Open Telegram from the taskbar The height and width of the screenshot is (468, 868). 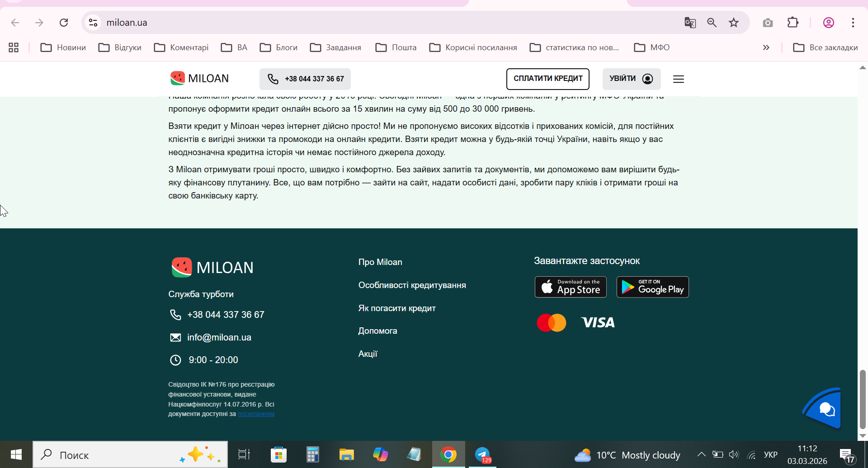point(483,454)
